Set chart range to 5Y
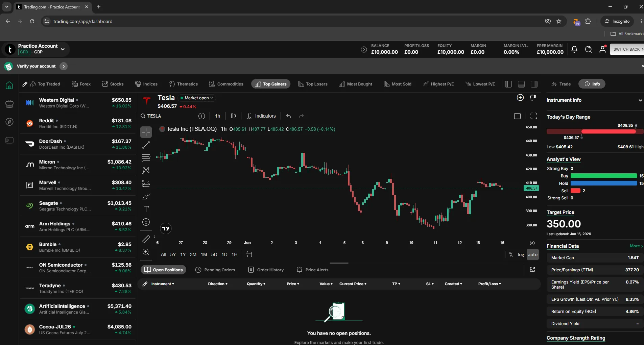The height and width of the screenshot is (345, 644). [173, 254]
